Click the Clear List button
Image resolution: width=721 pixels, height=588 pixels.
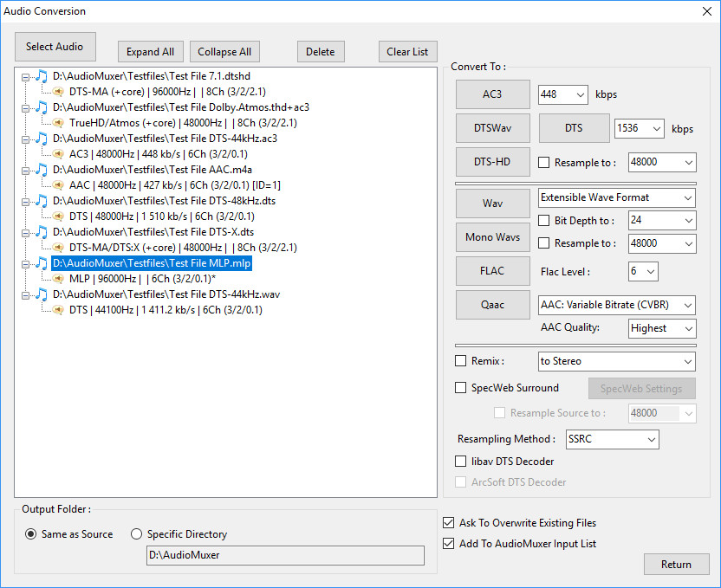407,51
